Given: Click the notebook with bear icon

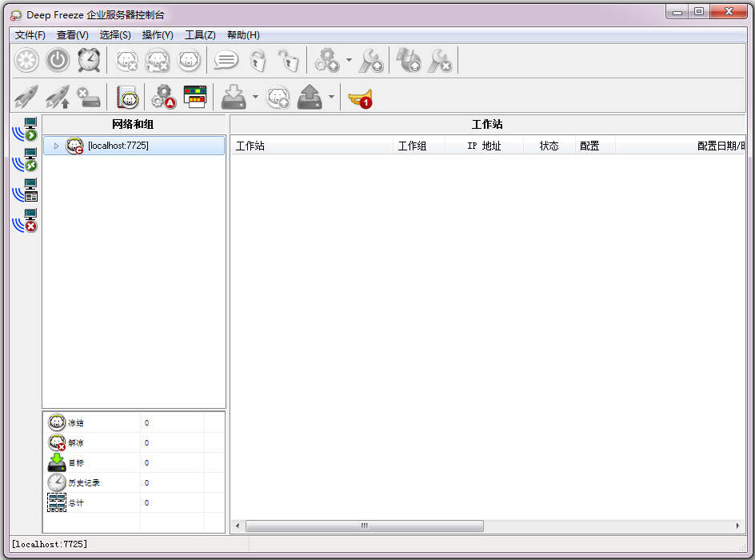Looking at the screenshot, I should (x=128, y=97).
